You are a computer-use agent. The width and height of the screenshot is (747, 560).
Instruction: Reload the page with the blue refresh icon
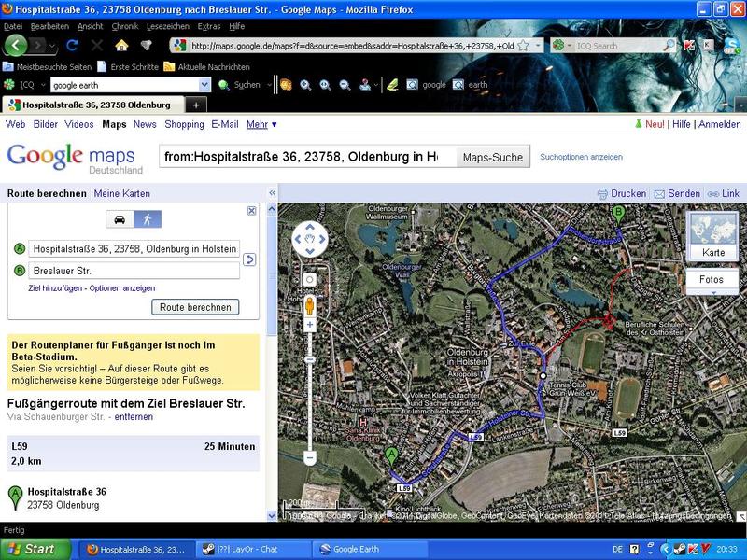click(73, 46)
